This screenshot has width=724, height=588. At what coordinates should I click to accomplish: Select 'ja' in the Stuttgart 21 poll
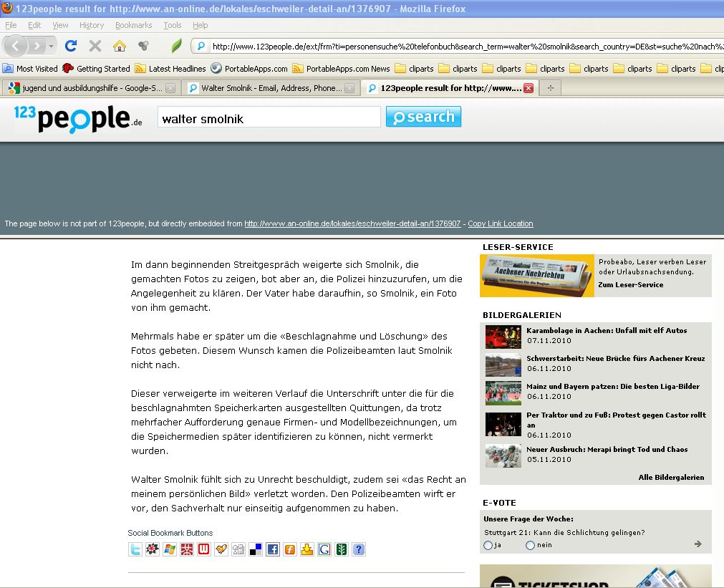point(488,545)
